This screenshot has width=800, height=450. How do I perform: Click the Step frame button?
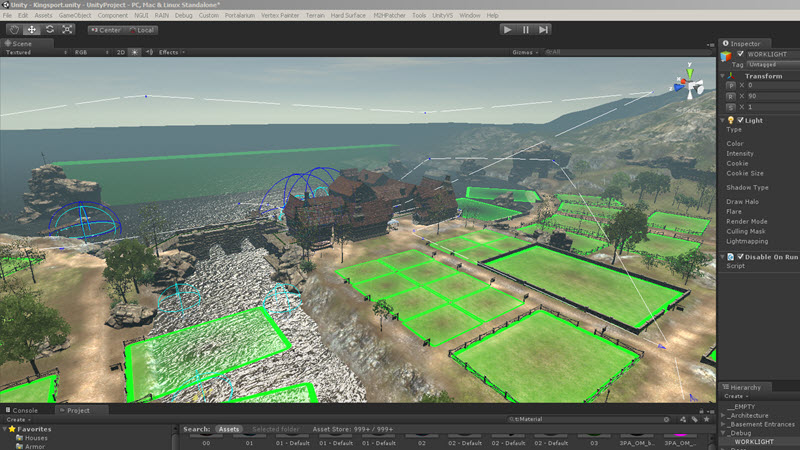click(x=543, y=30)
